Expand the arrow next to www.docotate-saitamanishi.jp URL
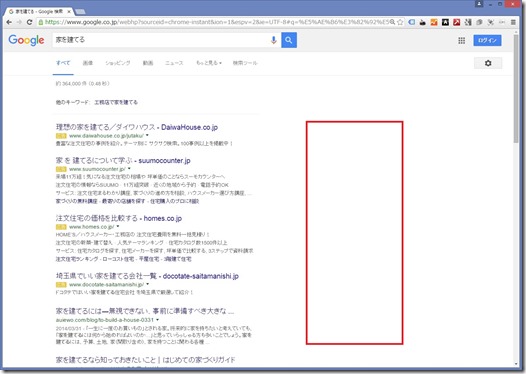Viewport: 526px width, 374px height. tap(148, 284)
